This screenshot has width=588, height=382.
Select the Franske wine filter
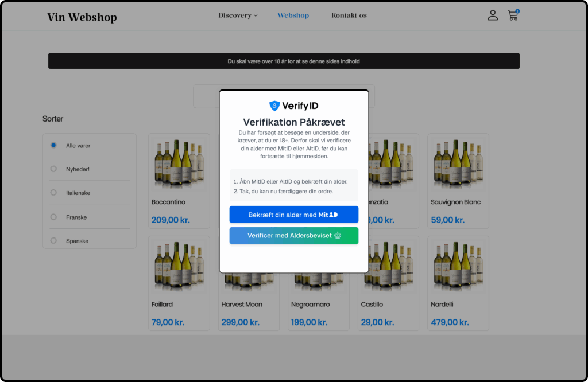[x=53, y=217]
